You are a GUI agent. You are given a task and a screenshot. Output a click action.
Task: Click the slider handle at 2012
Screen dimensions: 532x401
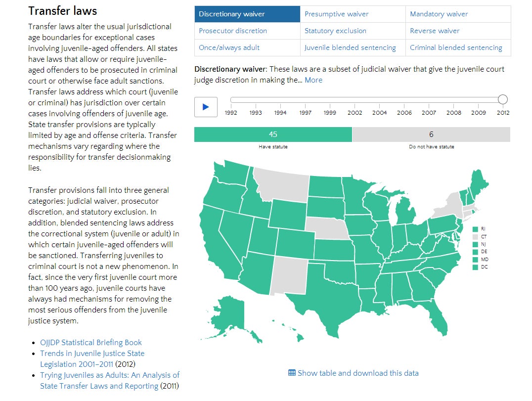503,100
